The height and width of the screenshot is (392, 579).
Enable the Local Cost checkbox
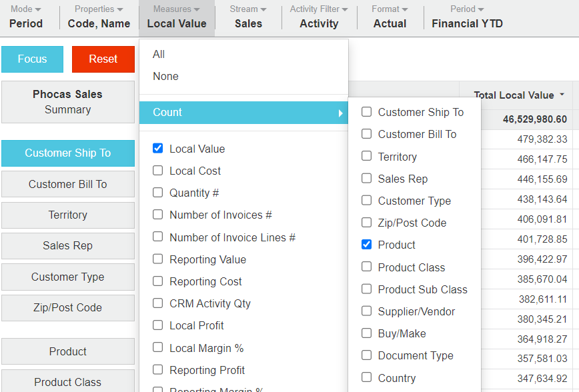pyautogui.click(x=158, y=171)
